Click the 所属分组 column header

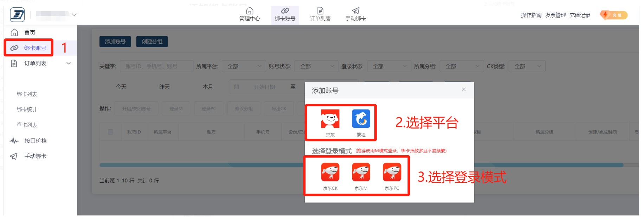click(x=544, y=132)
